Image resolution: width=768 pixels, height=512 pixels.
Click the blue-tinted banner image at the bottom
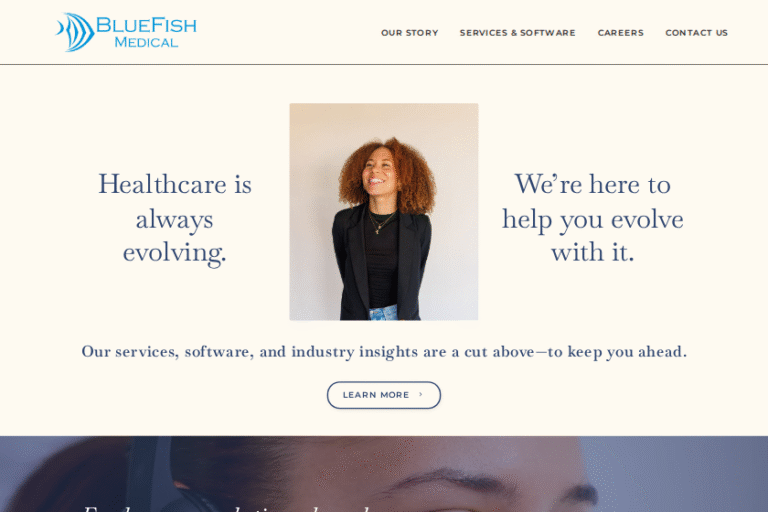pyautogui.click(x=384, y=474)
